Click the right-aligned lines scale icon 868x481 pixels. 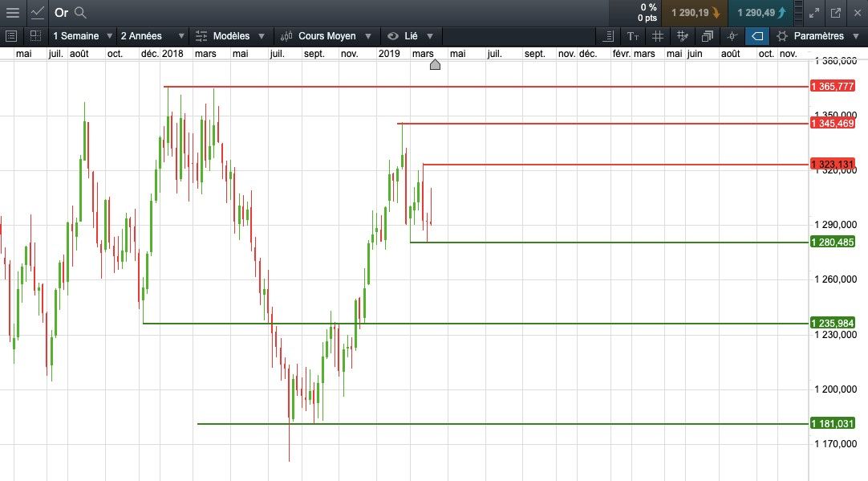pyautogui.click(x=608, y=36)
